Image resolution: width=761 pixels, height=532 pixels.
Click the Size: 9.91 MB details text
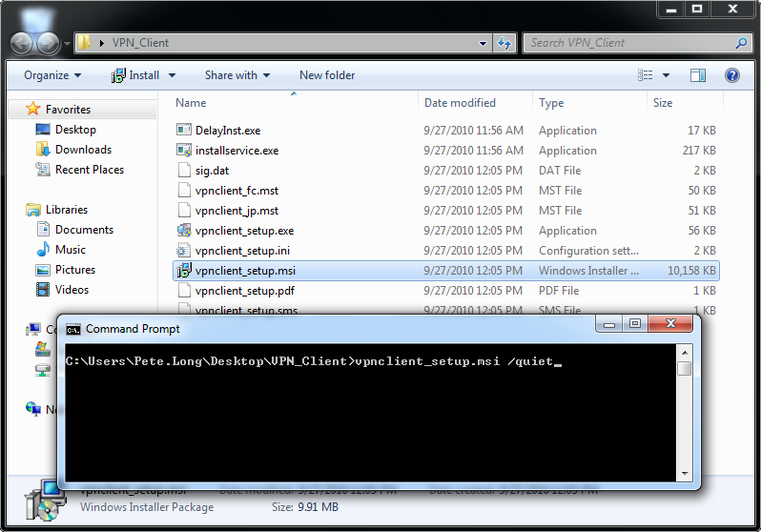305,507
